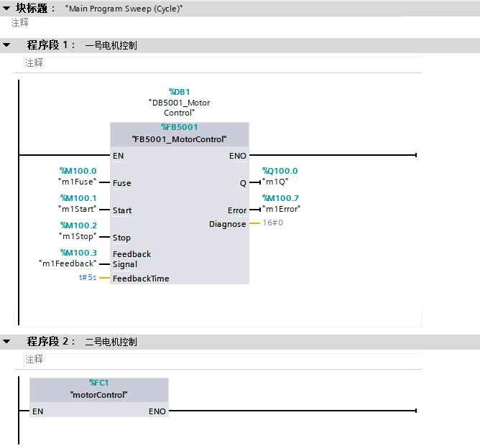Viewport: 480px width, 448px height.
Task: Edit the t#5s FeedbackTime value
Action: coord(88,278)
